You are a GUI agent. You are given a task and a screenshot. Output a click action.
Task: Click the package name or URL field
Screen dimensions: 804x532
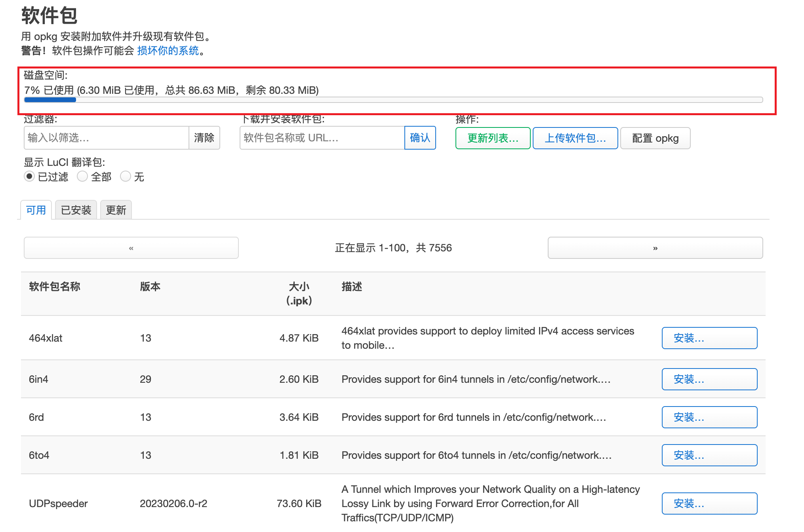(322, 138)
